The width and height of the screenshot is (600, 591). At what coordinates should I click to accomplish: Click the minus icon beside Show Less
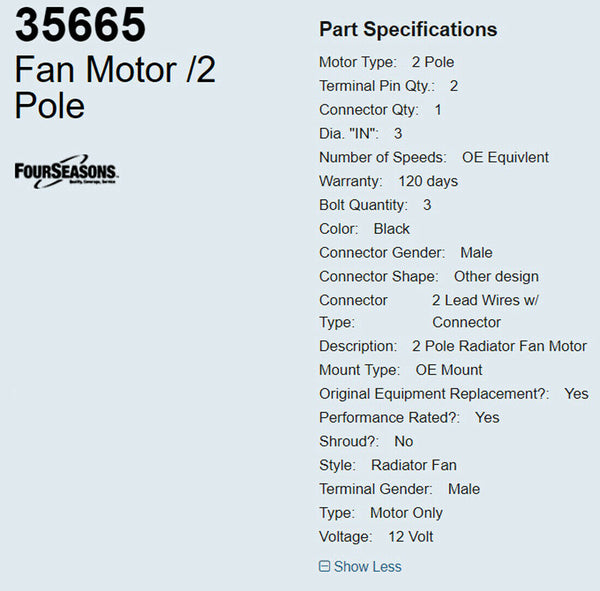tap(324, 566)
